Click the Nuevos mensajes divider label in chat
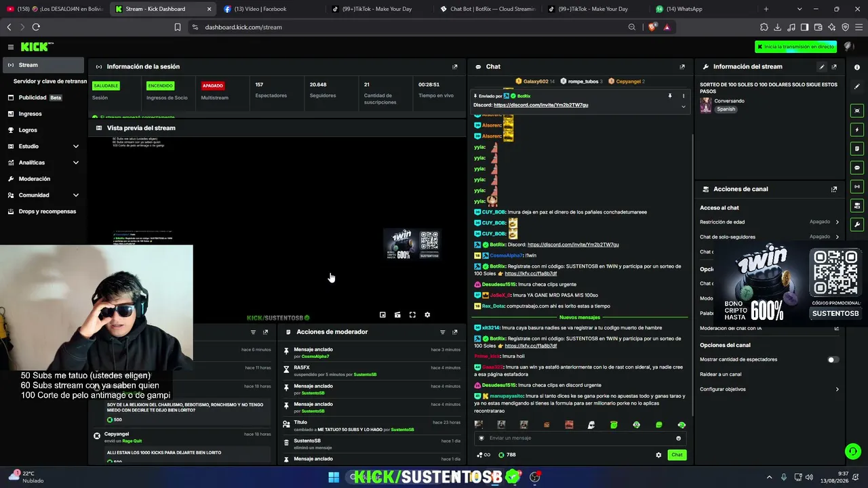Screen dimensions: 868x488 580,317
